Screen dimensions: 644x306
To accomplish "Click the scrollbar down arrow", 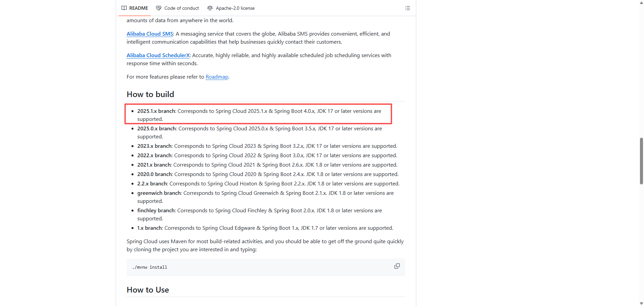I will [x=641, y=303].
